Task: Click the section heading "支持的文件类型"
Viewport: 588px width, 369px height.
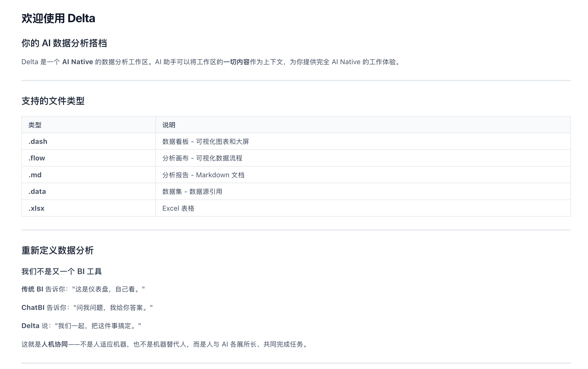Action: 53,101
